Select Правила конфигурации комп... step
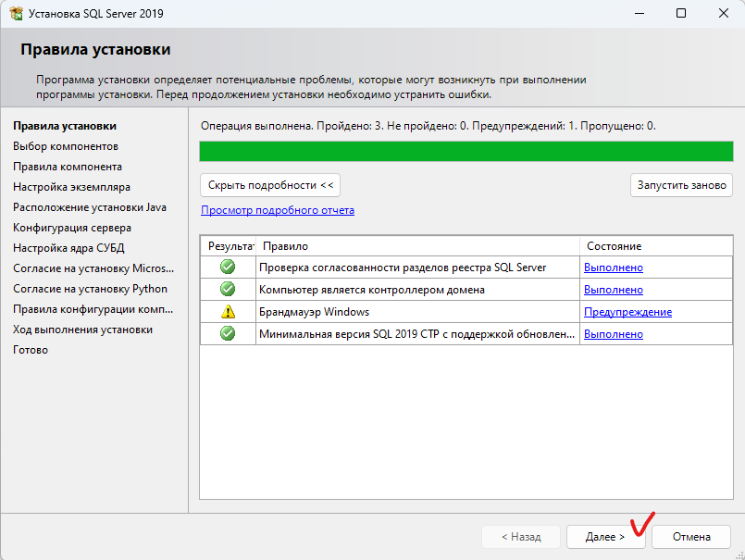 click(93, 309)
